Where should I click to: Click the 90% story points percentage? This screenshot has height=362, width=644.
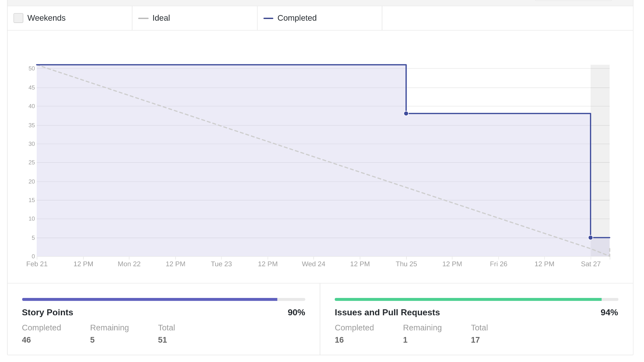(296, 312)
